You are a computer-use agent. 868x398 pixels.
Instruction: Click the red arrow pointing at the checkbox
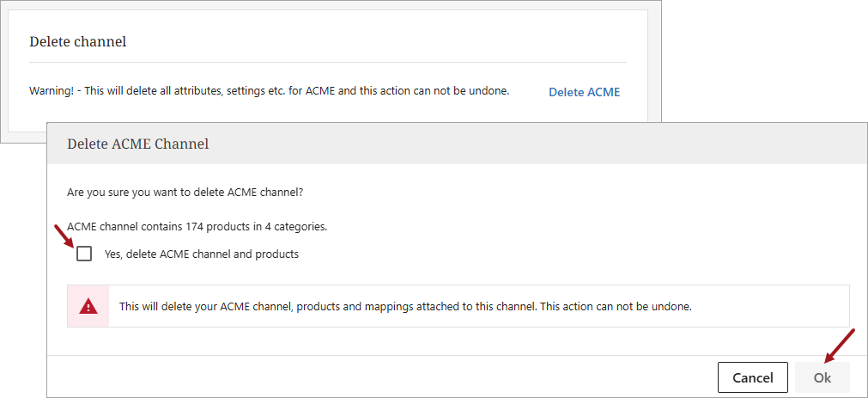coord(65,236)
